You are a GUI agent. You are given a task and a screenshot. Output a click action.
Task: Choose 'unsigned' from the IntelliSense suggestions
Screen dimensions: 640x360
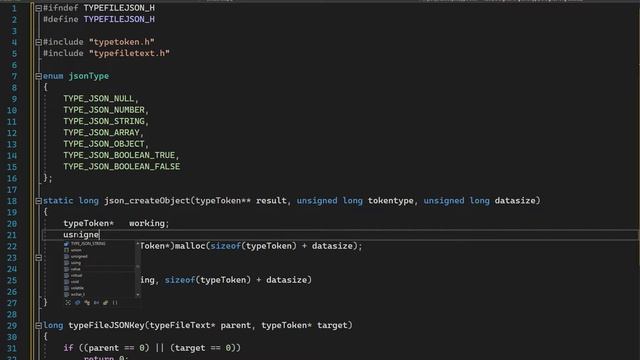click(x=79, y=257)
